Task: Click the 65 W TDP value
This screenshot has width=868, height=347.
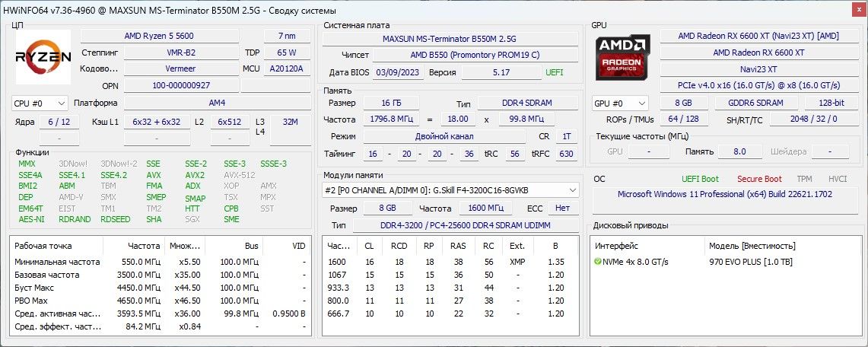Action: (287, 53)
